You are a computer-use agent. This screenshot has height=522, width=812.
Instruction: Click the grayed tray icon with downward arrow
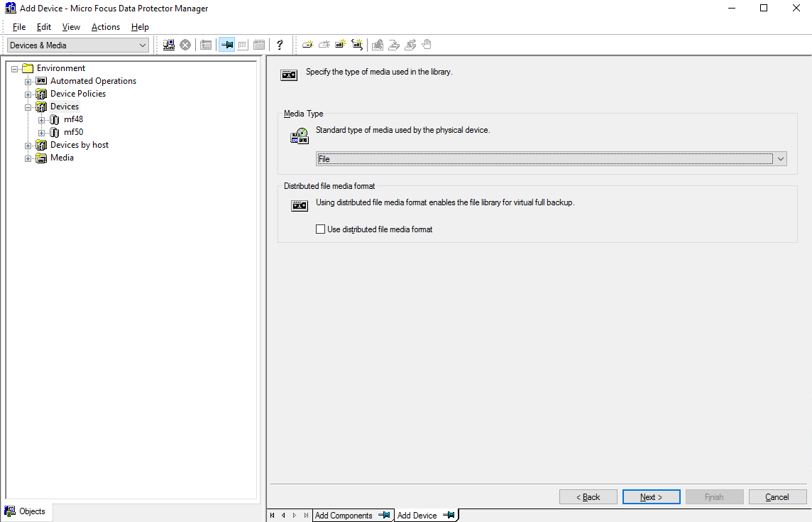point(394,45)
